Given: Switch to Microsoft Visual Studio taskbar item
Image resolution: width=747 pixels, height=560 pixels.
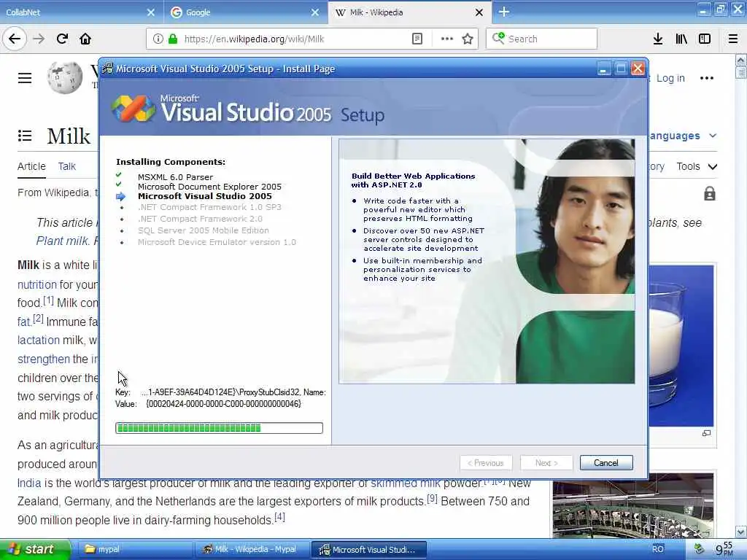Looking at the screenshot, I should pyautogui.click(x=368, y=549).
